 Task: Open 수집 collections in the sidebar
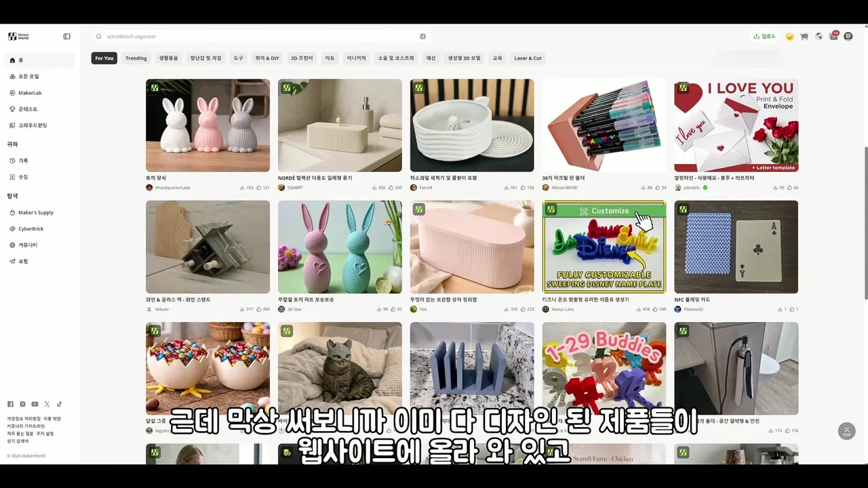tap(41, 177)
